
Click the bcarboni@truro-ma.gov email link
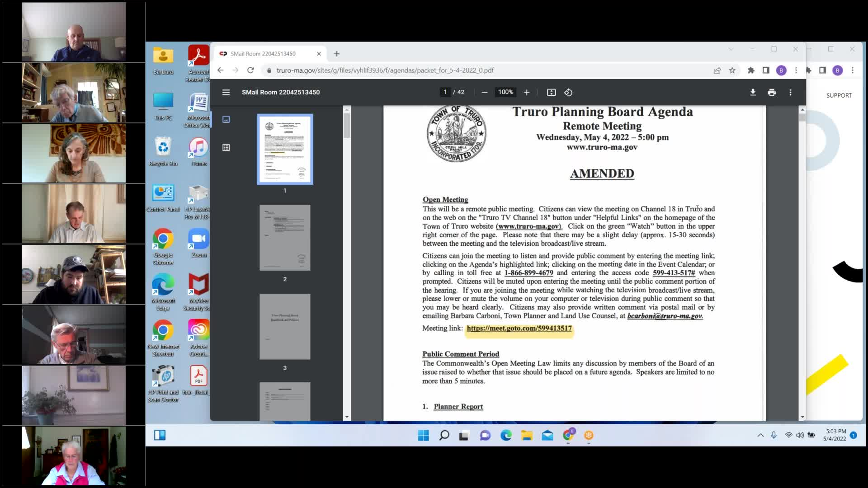(665, 316)
